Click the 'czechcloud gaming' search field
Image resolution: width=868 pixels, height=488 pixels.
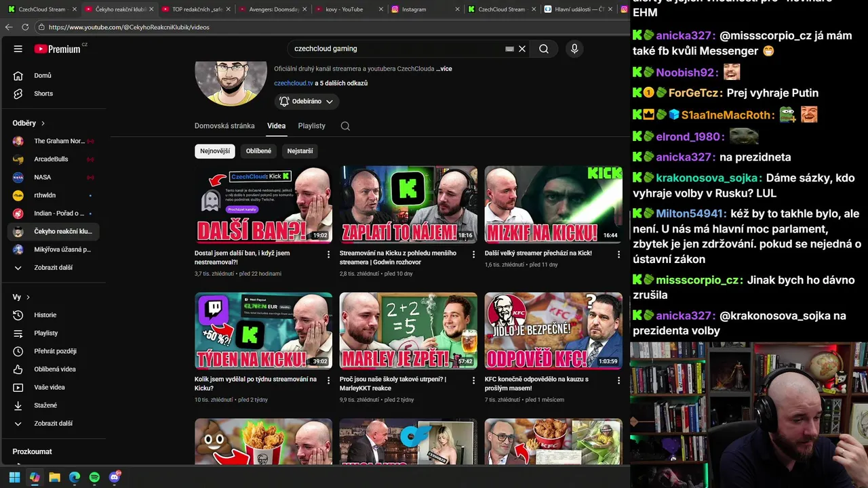[397, 49]
